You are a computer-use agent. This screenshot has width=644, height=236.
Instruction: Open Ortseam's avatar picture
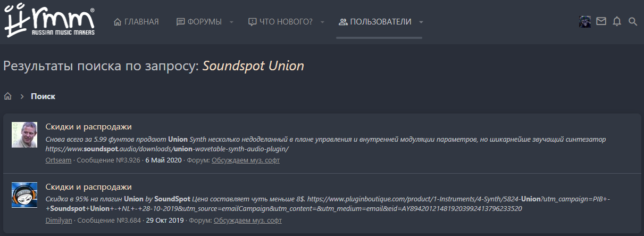click(x=24, y=135)
